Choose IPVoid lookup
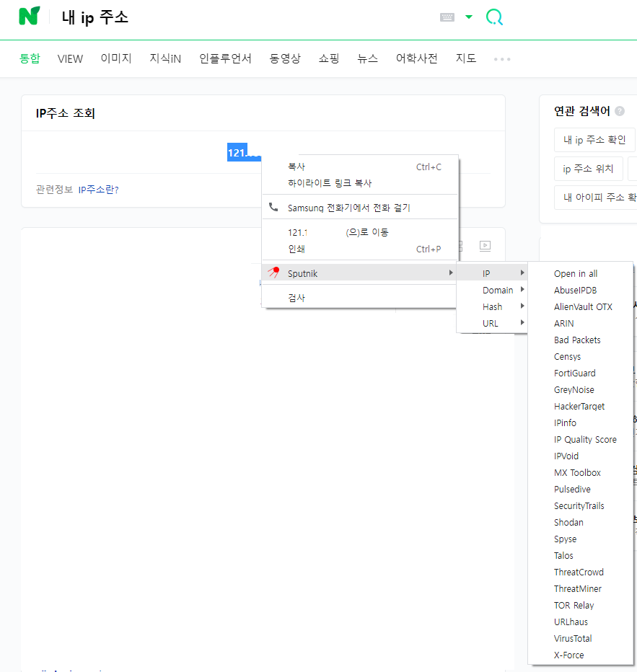Viewport: 637px width, 672px height. point(581,456)
